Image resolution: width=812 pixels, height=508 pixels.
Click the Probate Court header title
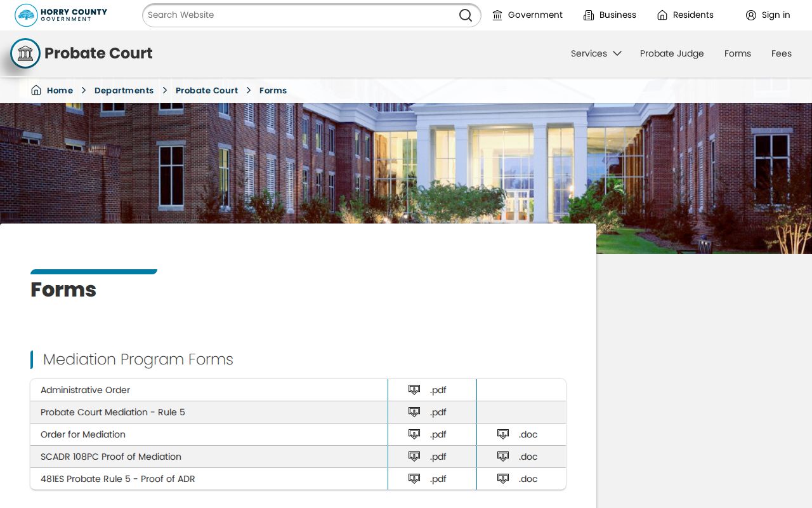98,53
